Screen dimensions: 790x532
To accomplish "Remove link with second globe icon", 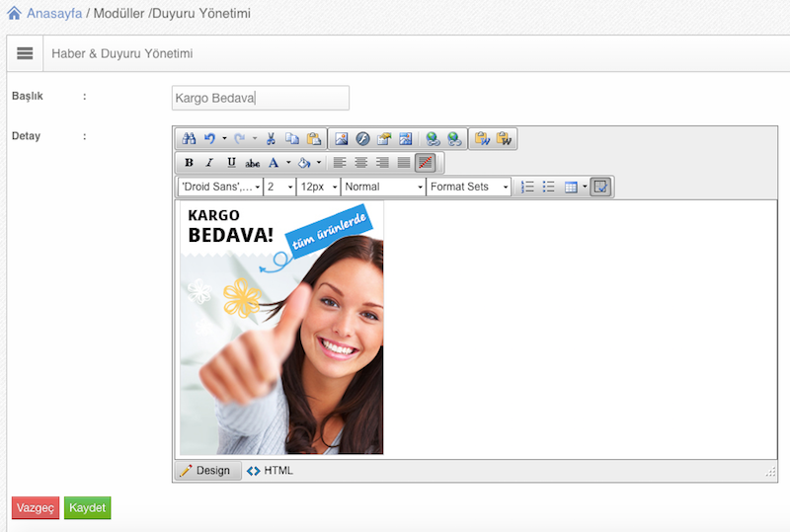I will click(x=454, y=138).
